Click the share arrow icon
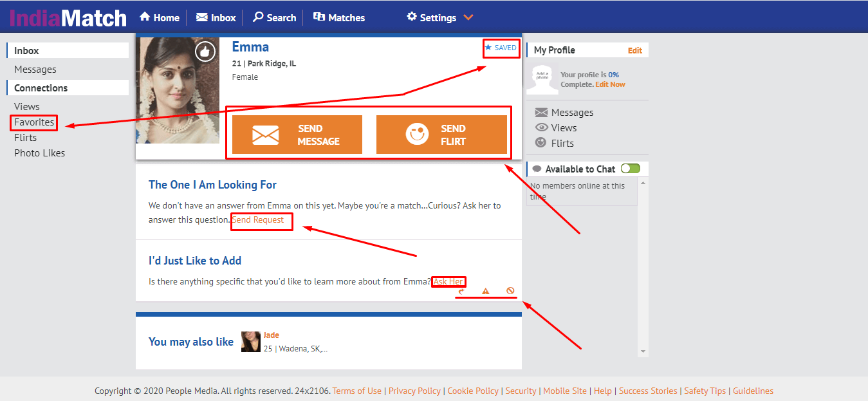868x401 pixels. click(461, 292)
